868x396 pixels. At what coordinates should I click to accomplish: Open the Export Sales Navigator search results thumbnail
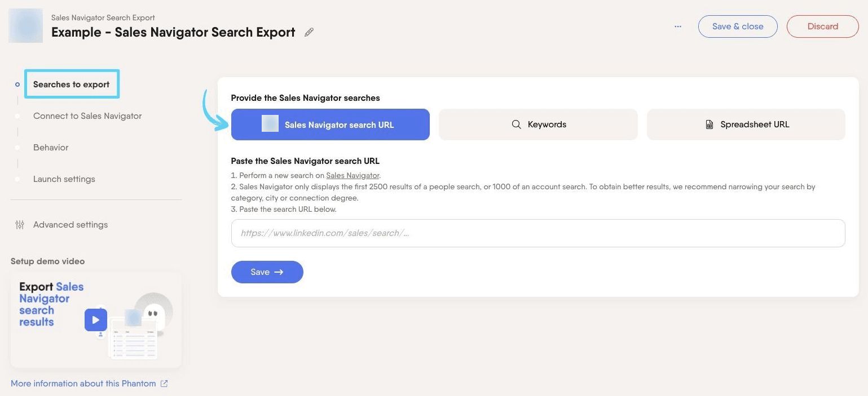point(96,320)
